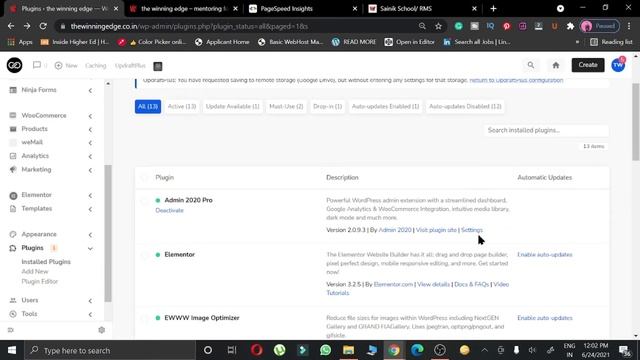Click the admin search magnifier icon
640x360 pixels.
[x=531, y=65]
